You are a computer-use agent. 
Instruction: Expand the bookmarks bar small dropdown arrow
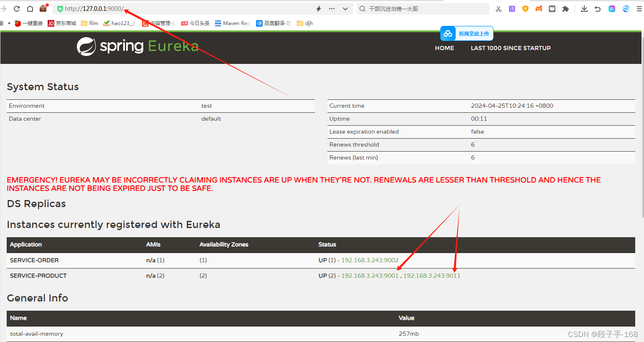[x=9, y=23]
